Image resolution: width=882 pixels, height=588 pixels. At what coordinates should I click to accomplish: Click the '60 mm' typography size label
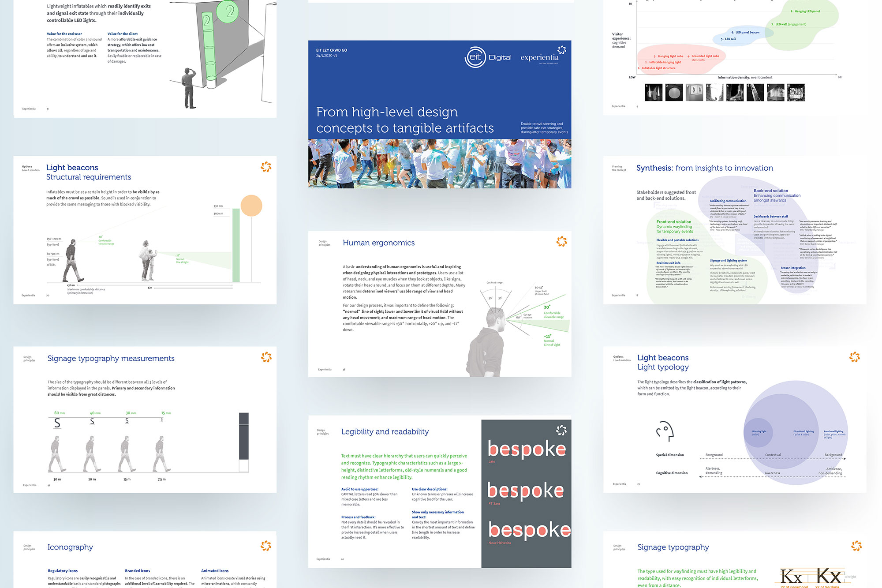pyautogui.click(x=60, y=413)
